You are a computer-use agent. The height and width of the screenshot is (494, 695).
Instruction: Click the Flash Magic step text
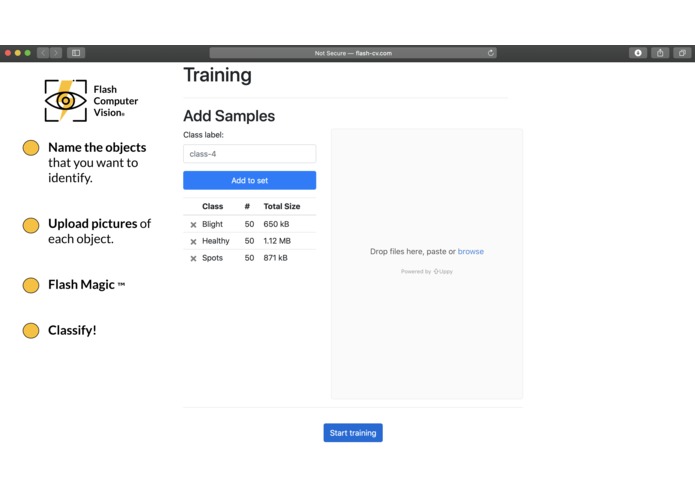tap(86, 284)
